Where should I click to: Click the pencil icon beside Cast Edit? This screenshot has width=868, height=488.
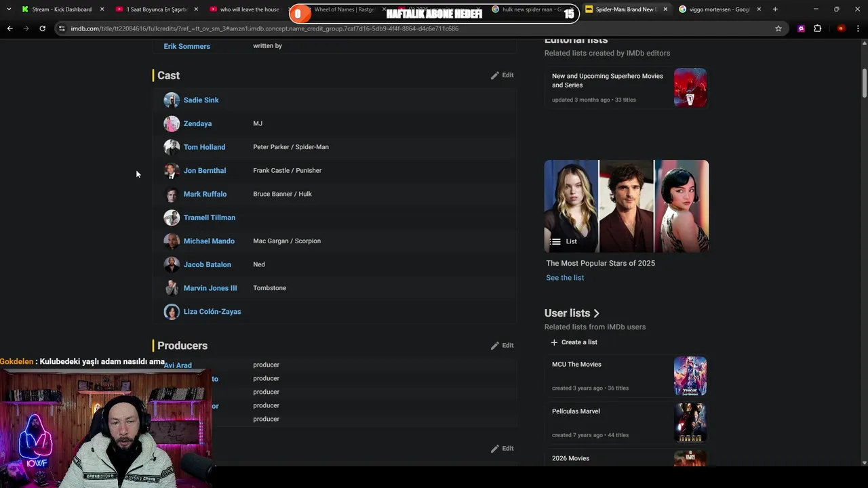point(495,75)
